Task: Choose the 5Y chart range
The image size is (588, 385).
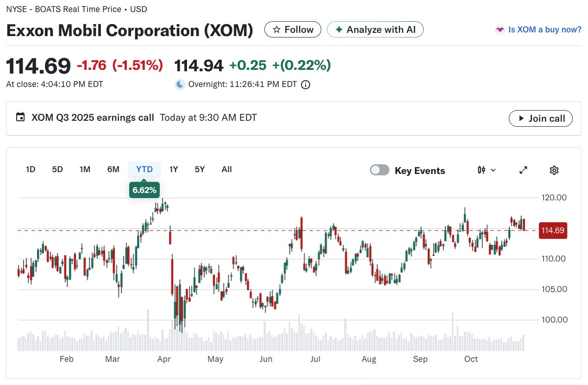Action: point(200,169)
